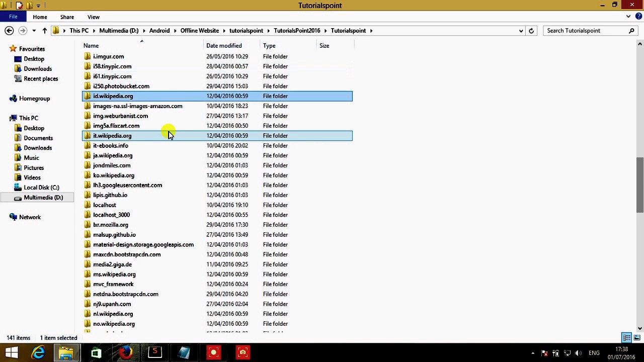
Task: Select Multimedia (D:) drive in sidebar
Action: [x=43, y=198]
